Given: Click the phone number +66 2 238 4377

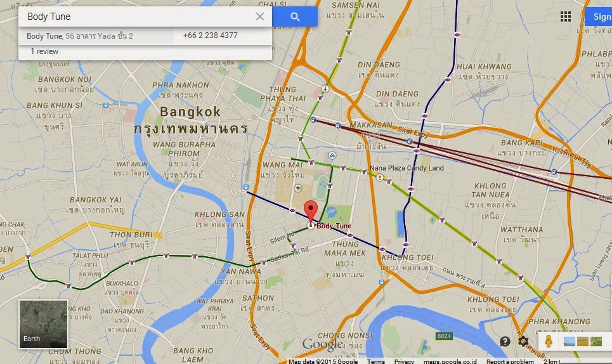Looking at the screenshot, I should (x=211, y=36).
